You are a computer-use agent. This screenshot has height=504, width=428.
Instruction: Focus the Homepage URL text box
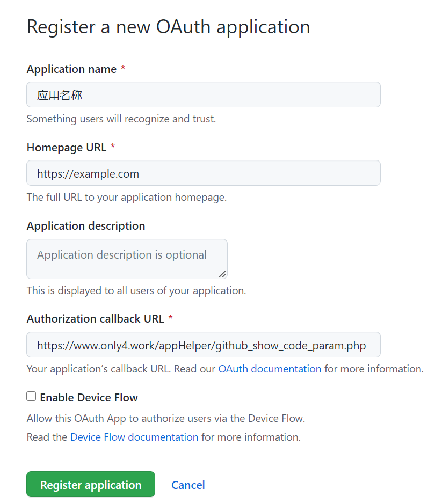(x=203, y=173)
